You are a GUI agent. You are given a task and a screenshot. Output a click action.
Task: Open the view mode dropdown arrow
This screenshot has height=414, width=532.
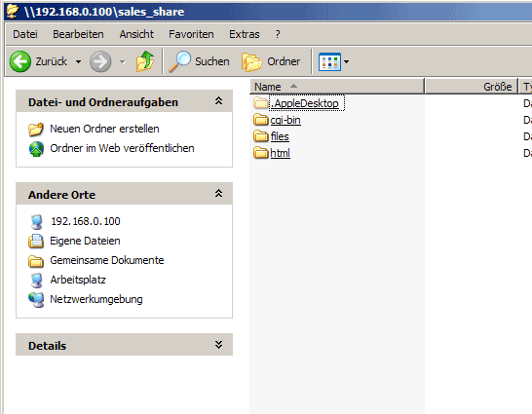coord(346,61)
